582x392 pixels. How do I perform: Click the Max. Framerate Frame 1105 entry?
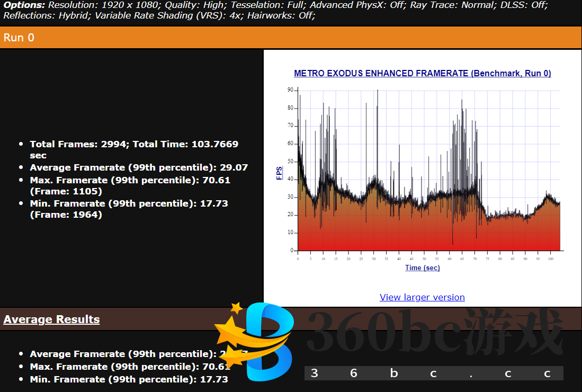pyautogui.click(x=130, y=185)
